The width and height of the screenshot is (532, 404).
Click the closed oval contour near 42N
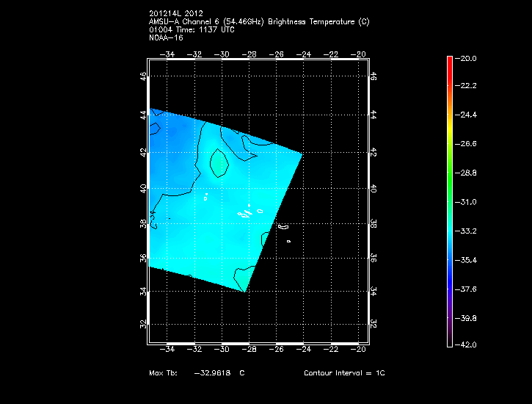tap(218, 162)
